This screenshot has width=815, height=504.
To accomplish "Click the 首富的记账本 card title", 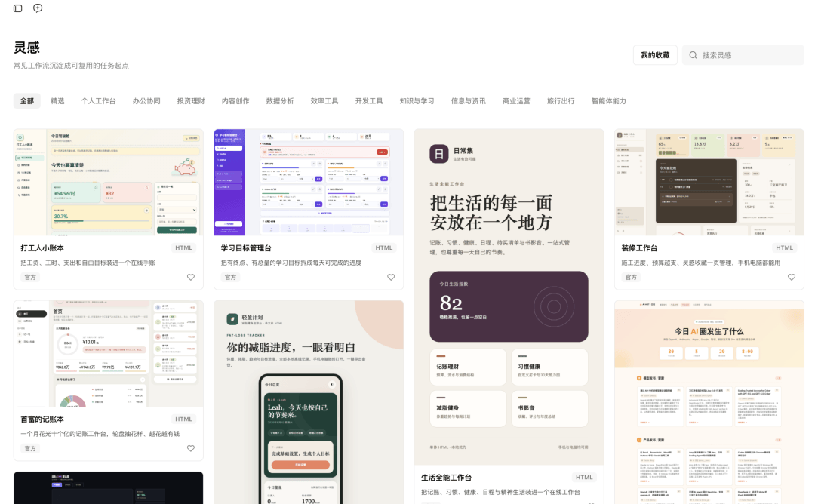I will [x=42, y=419].
